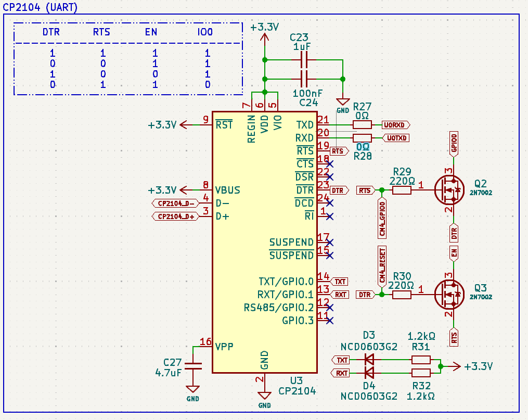Pick the R27 0Ω resistor body

coord(362,125)
